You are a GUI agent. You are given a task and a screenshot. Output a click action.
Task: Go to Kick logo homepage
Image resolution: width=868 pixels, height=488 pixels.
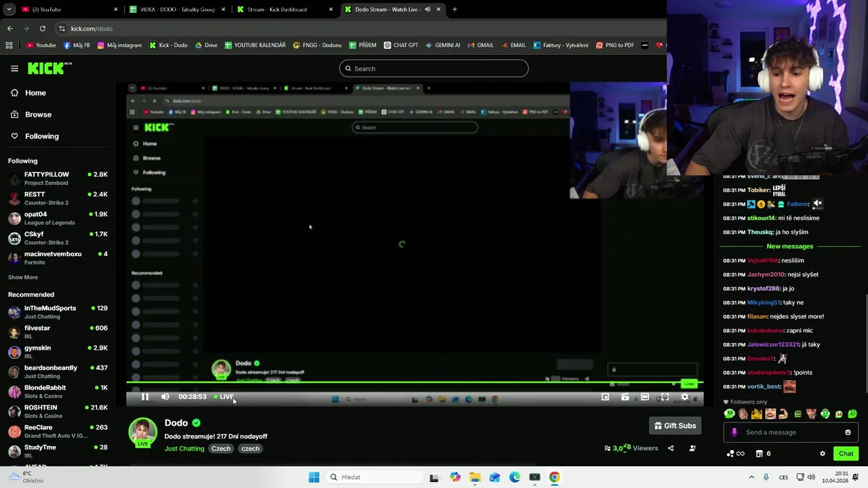(x=49, y=68)
